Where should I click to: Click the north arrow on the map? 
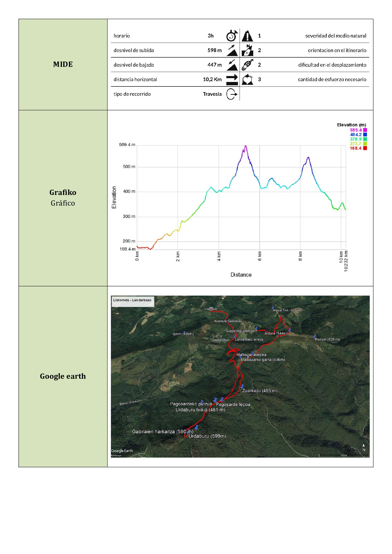coord(364,448)
